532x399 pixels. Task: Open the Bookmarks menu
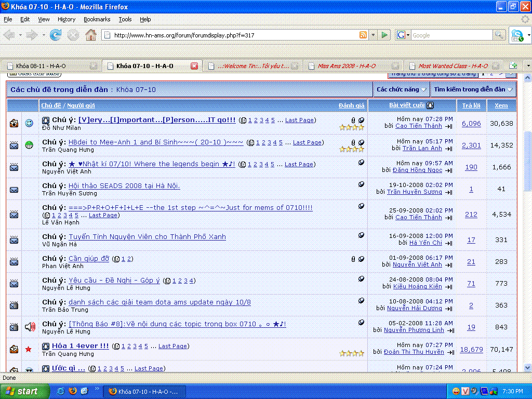click(x=97, y=19)
